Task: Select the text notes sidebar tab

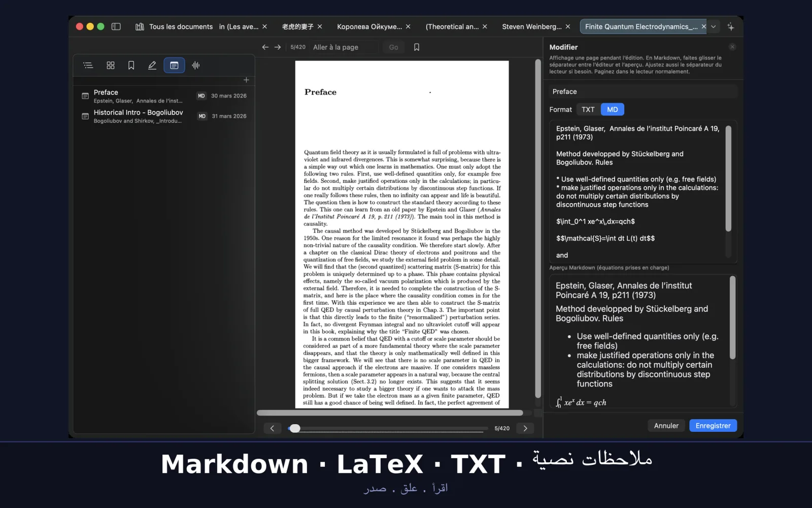Action: point(174,65)
